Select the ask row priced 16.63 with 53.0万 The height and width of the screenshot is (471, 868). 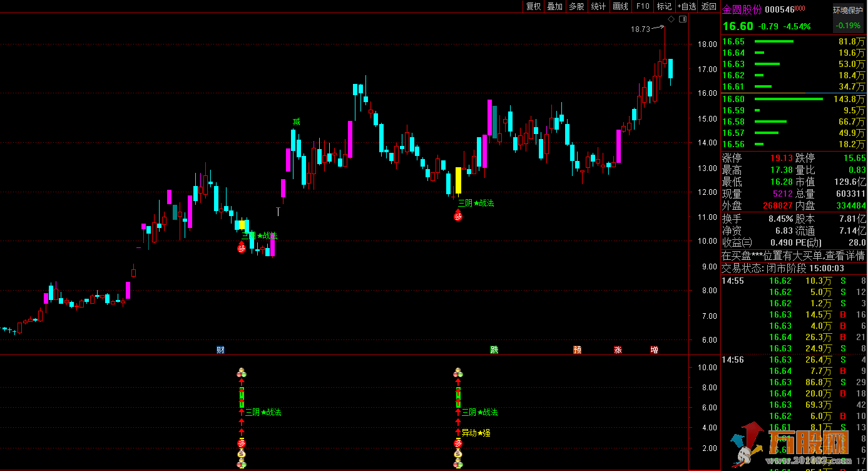pos(794,64)
